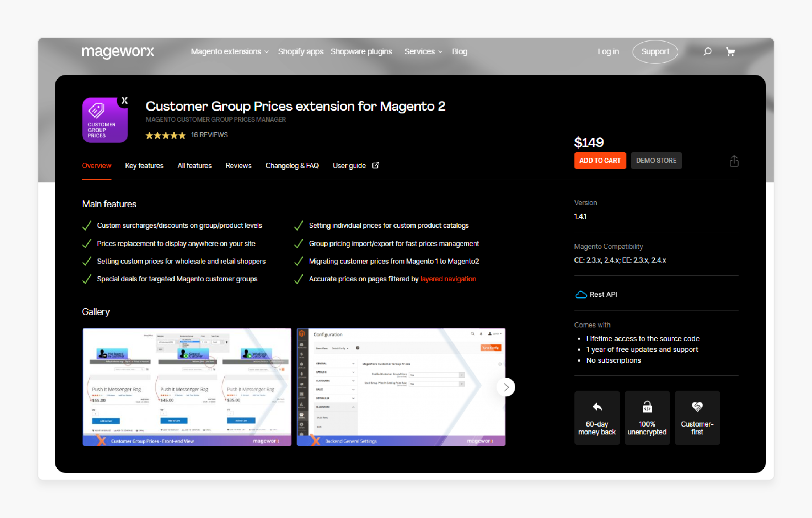Click the Rest API cloud icon
The width and height of the screenshot is (812, 518).
point(581,294)
